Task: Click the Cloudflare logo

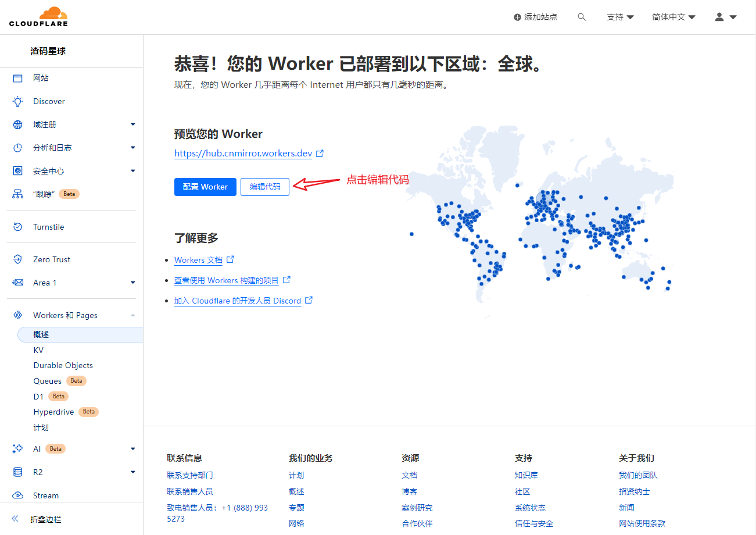Action: [38, 16]
